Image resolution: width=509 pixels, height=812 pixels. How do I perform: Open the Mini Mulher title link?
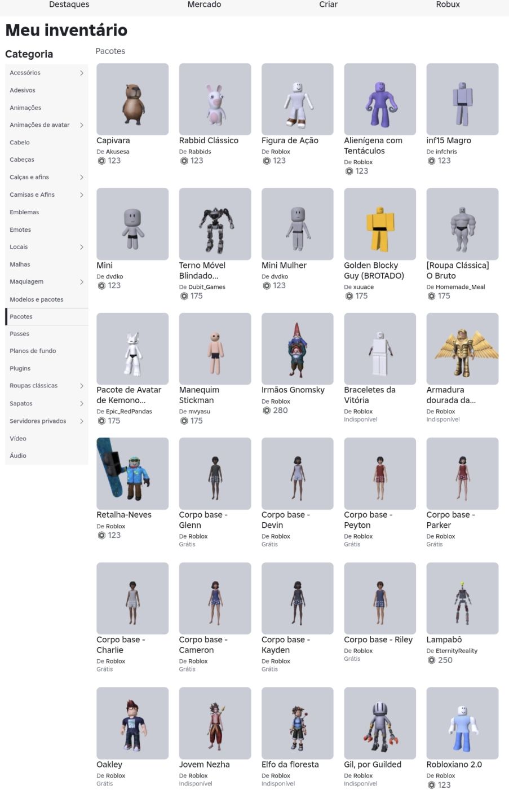(x=284, y=266)
